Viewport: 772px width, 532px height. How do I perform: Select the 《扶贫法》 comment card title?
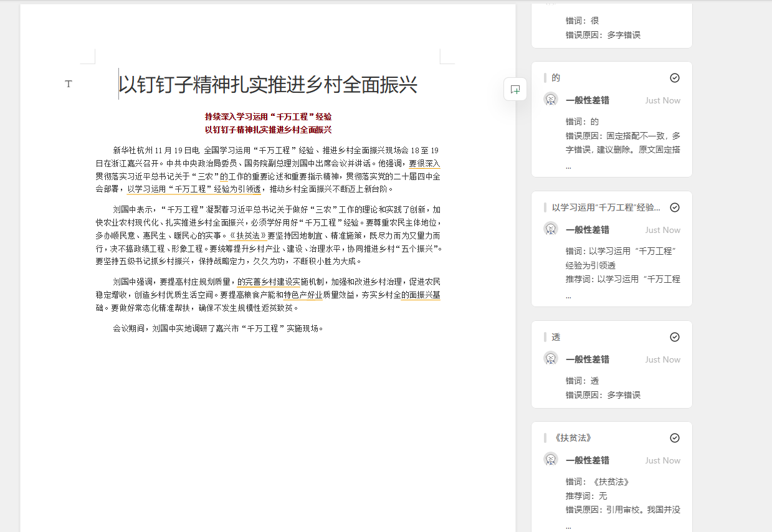pos(571,438)
